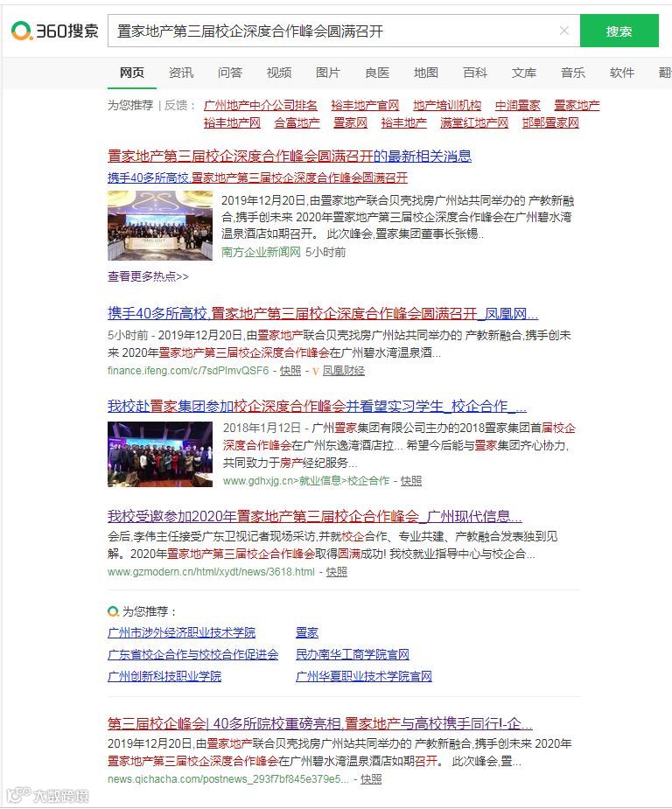
Task: Click the green 搜索 button
Action: [x=619, y=31]
